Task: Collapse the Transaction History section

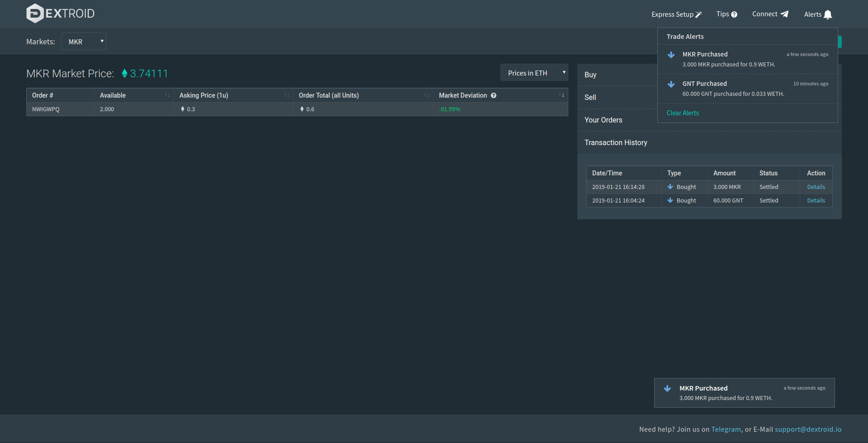Action: 709,143
